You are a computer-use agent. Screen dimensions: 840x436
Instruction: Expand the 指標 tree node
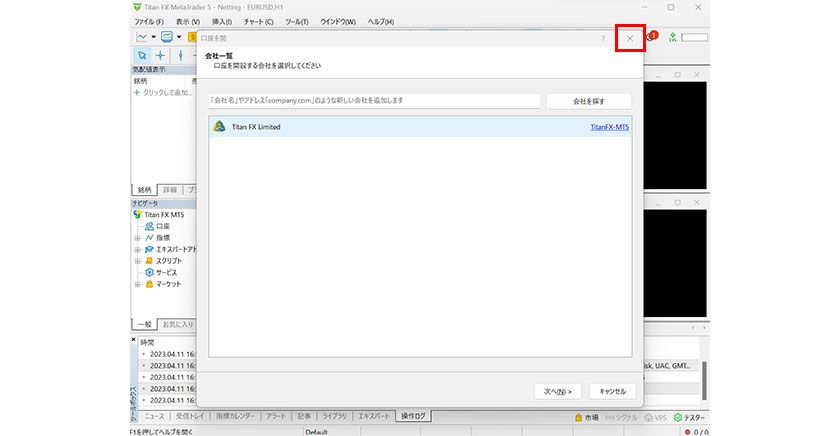click(138, 238)
